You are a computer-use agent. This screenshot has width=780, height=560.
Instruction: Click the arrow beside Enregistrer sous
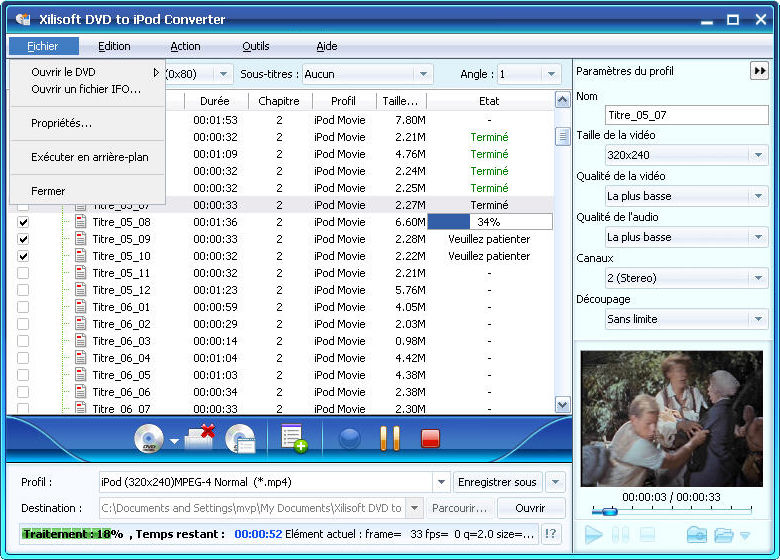click(x=555, y=482)
